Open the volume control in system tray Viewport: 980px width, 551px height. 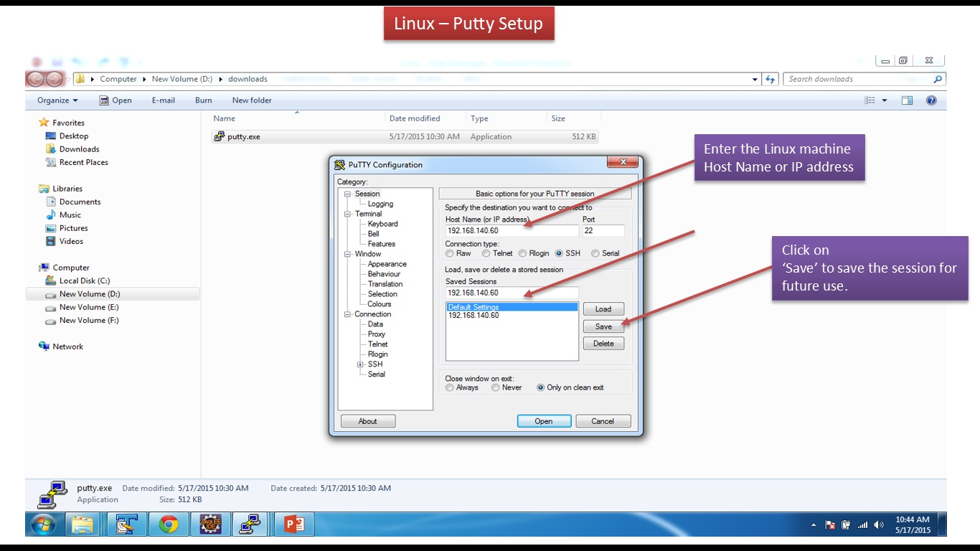pos(879,525)
